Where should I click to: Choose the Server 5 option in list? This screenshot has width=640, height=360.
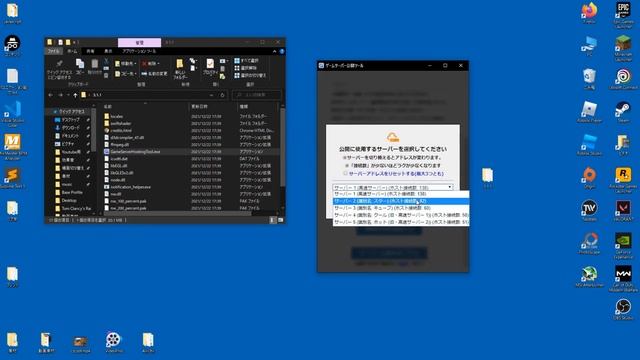click(401, 222)
